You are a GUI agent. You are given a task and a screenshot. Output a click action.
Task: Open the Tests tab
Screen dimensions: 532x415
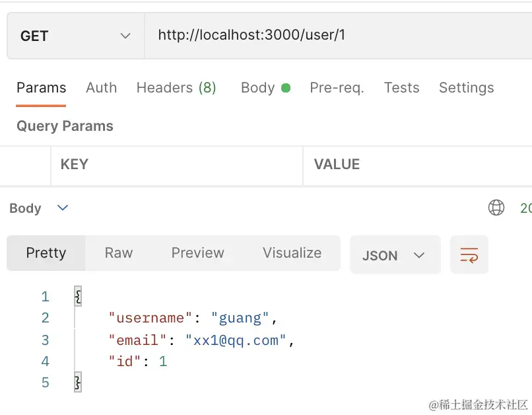(401, 88)
